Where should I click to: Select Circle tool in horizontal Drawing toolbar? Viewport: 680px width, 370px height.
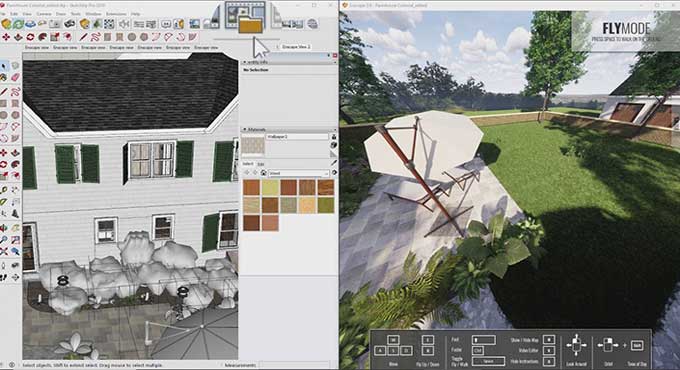click(x=132, y=37)
